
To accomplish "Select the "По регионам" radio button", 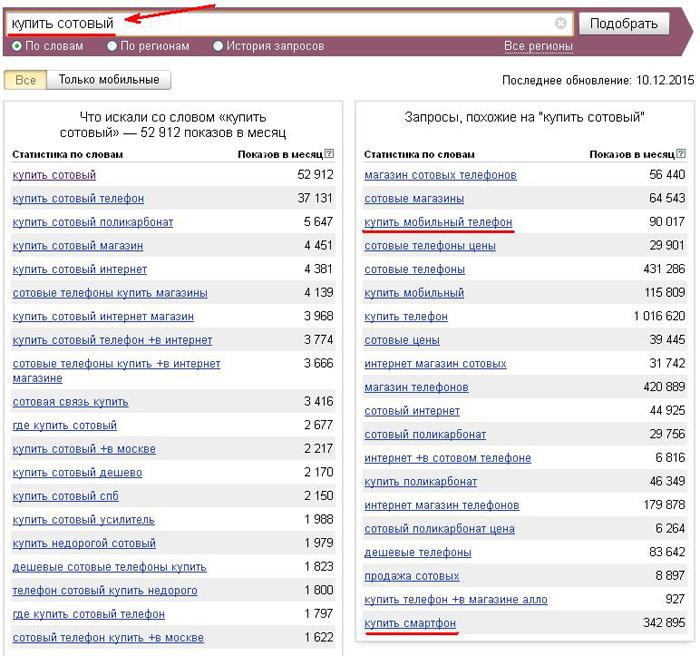I will 112,46.
